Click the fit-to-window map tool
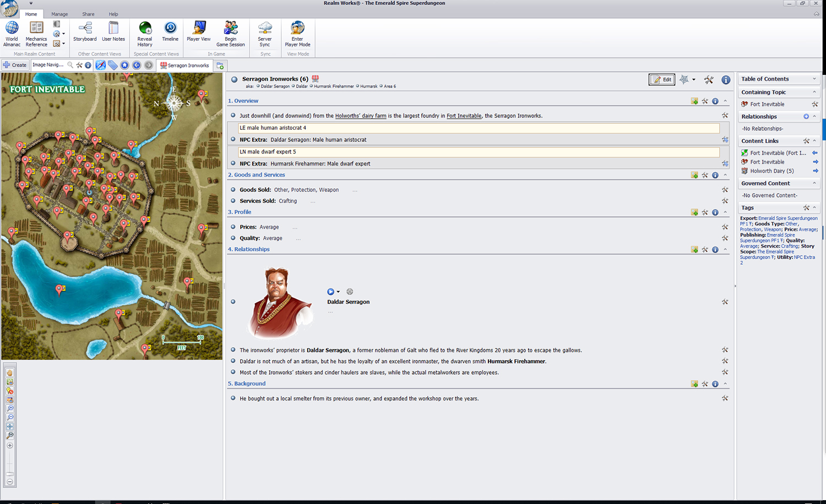826x504 pixels. 10,426
